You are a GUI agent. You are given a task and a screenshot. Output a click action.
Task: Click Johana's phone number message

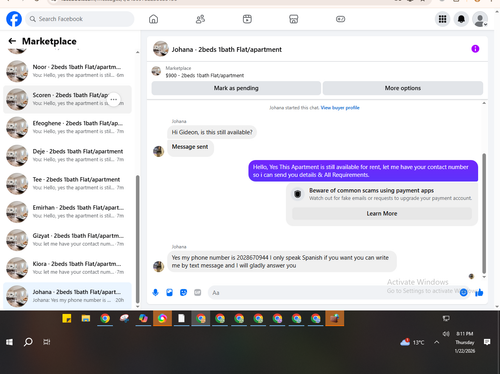click(x=282, y=262)
